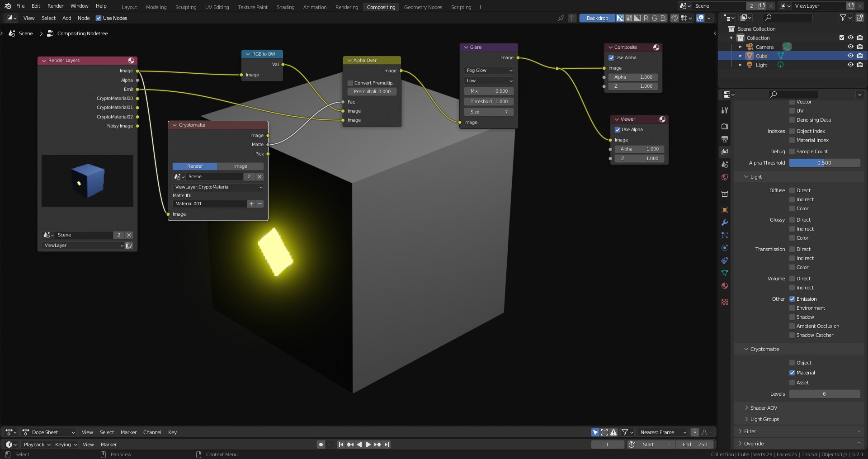Add Matte ID with plus button
This screenshot has width=868, height=459.
tap(251, 204)
